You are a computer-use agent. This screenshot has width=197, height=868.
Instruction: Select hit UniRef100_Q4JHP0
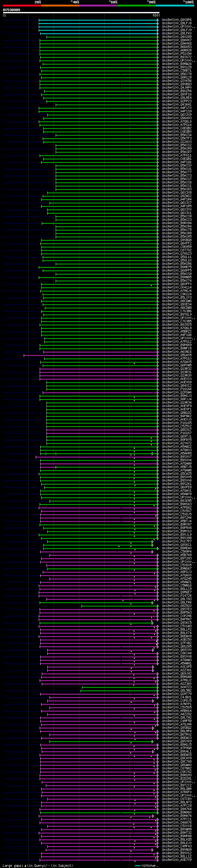coord(177,88)
